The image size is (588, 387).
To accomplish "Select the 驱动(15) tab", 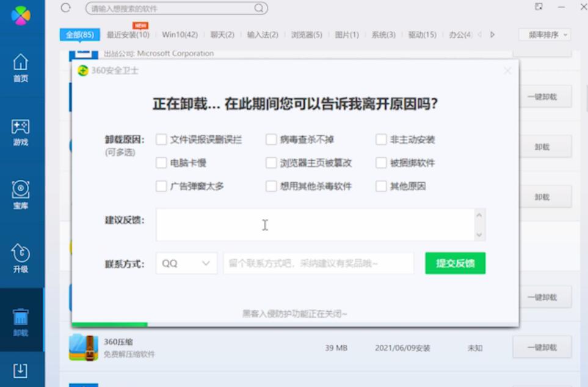I will (x=423, y=35).
